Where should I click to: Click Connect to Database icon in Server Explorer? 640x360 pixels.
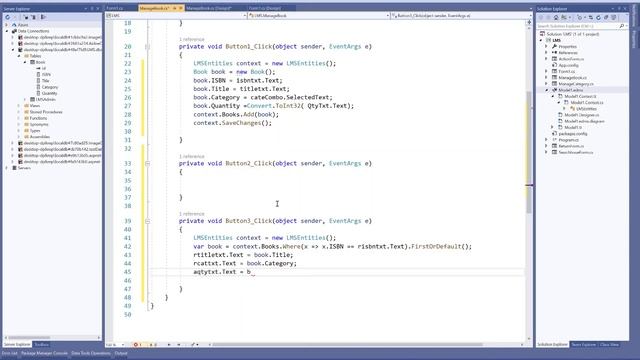[26, 17]
